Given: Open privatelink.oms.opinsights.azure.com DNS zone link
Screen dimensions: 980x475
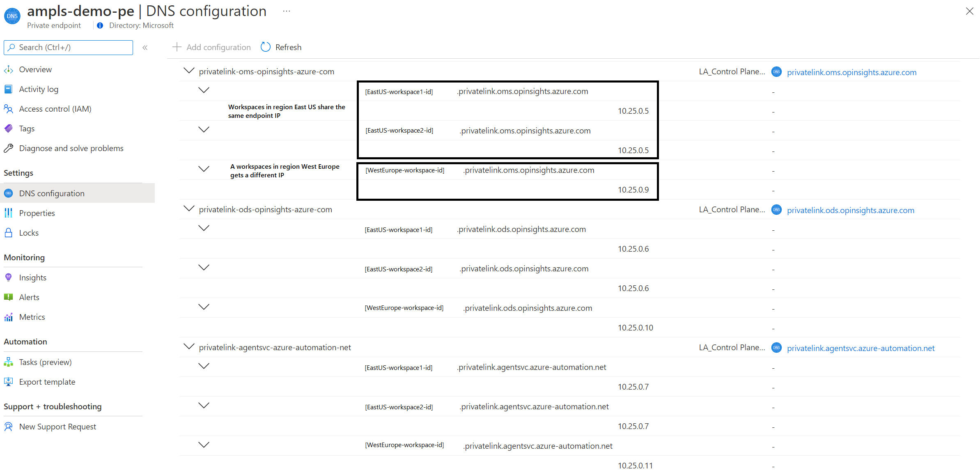Looking at the screenshot, I should (851, 72).
